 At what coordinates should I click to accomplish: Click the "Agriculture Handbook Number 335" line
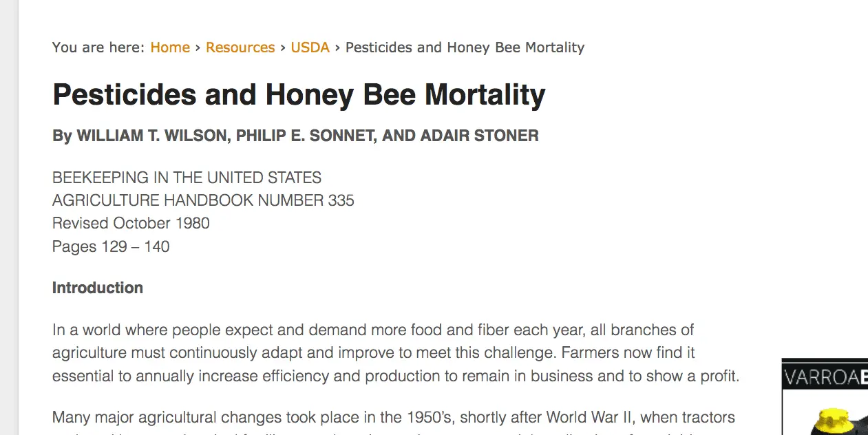pyautogui.click(x=203, y=200)
